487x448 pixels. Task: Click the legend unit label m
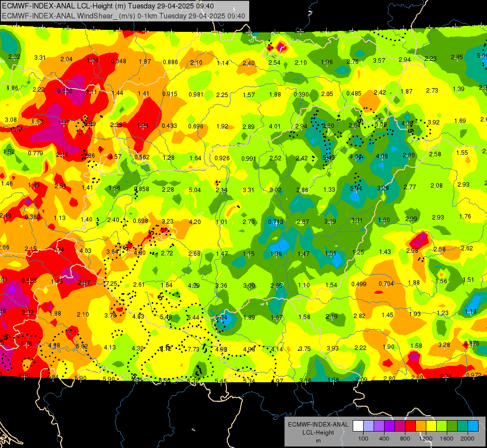click(318, 441)
